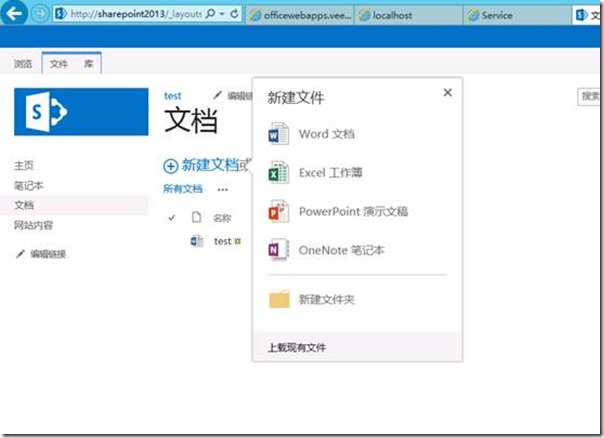Create a new PowerPoint 演示文稿
The width and height of the screenshot is (604, 438).
point(353,211)
